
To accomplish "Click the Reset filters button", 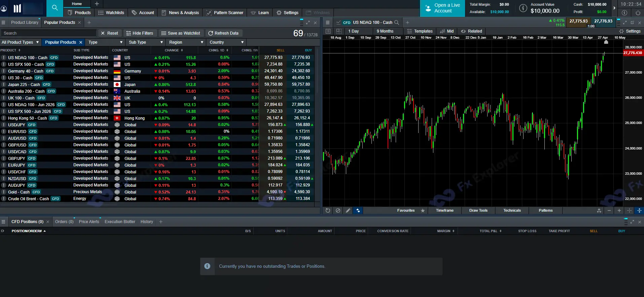I will [109, 33].
